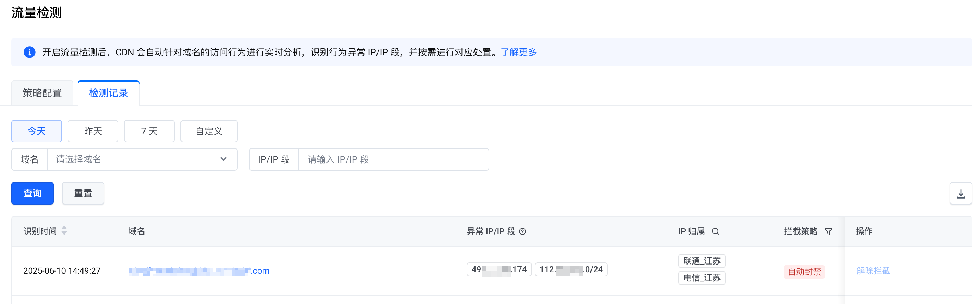Image resolution: width=980 pixels, height=304 pixels.
Task: Click 解除拦截 for the first record
Action: (873, 271)
